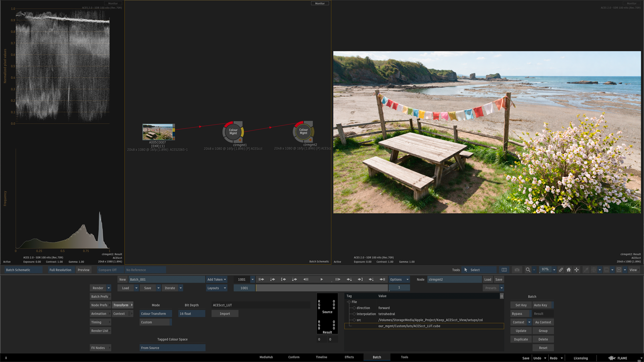Open the MediaHub tab
Image resolution: width=644 pixels, height=362 pixels.
click(266, 357)
